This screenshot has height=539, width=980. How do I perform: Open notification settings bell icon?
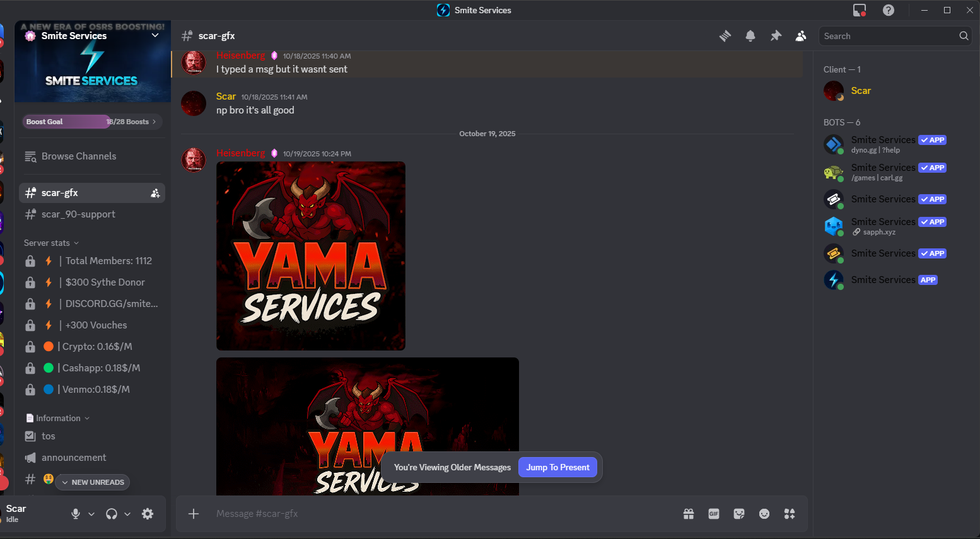750,36
